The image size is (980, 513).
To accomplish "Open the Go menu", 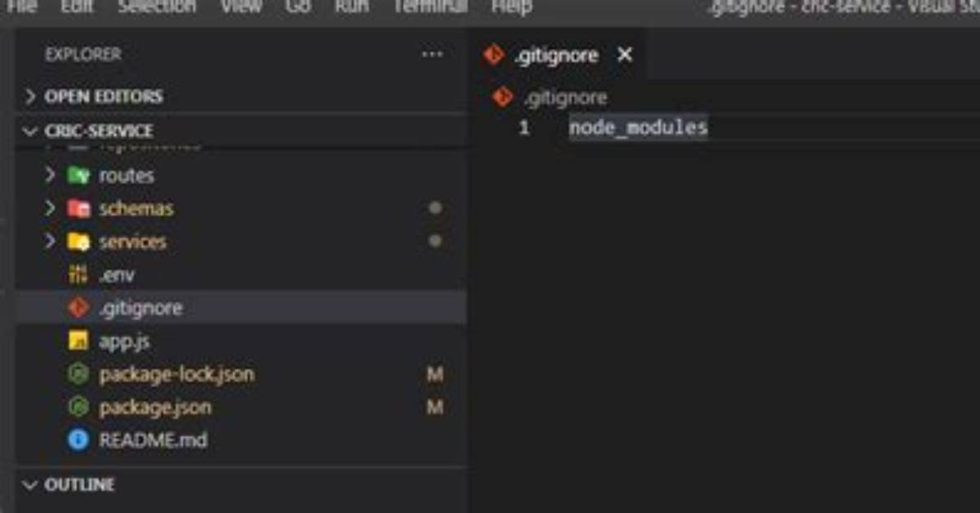I will click(x=297, y=7).
